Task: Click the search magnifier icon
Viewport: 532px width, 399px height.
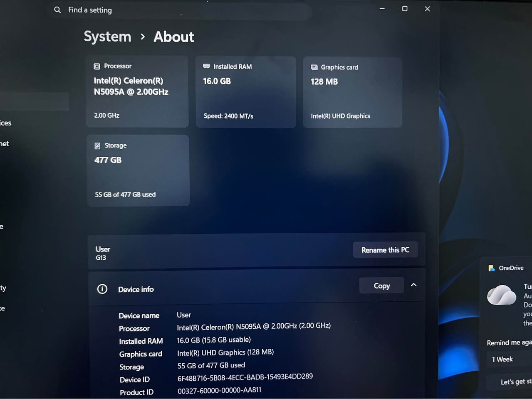Action: click(x=57, y=10)
